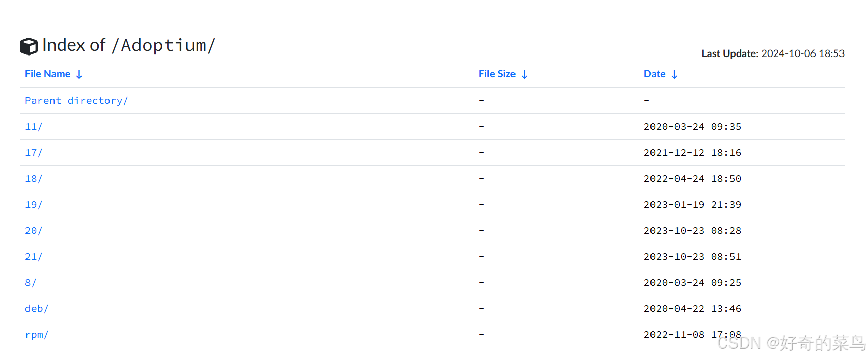Open the 11/ folder
This screenshot has width=868, height=358.
[x=34, y=127]
